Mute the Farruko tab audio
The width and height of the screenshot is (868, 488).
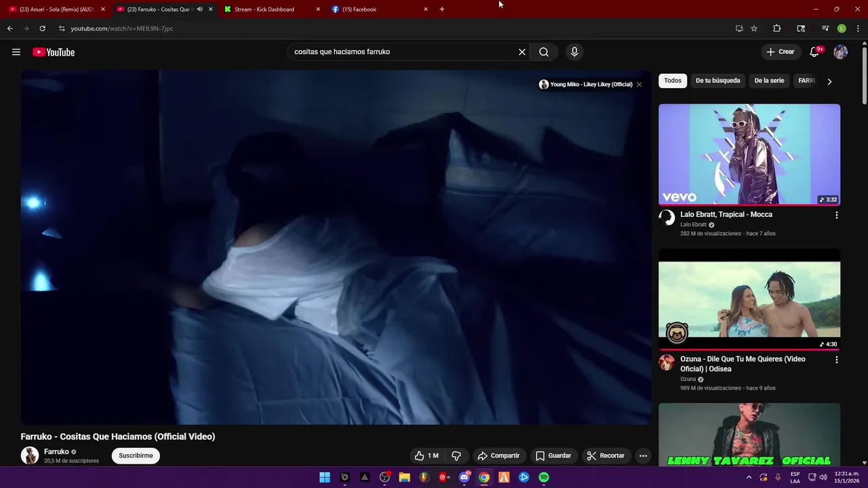click(199, 9)
